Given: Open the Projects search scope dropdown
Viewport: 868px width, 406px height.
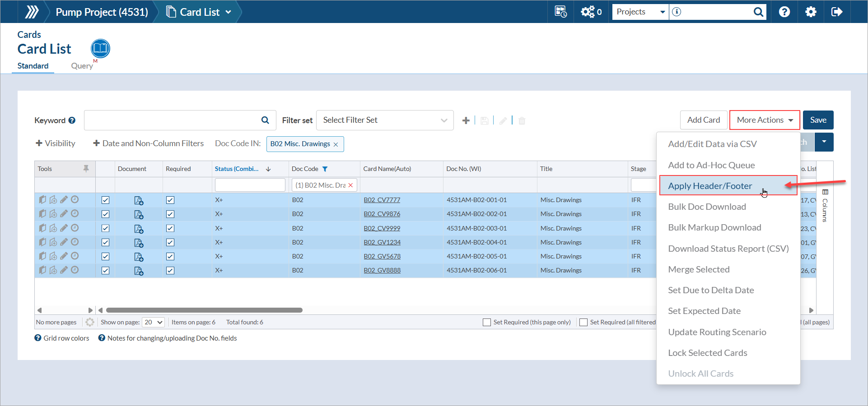Looking at the screenshot, I should [x=640, y=12].
